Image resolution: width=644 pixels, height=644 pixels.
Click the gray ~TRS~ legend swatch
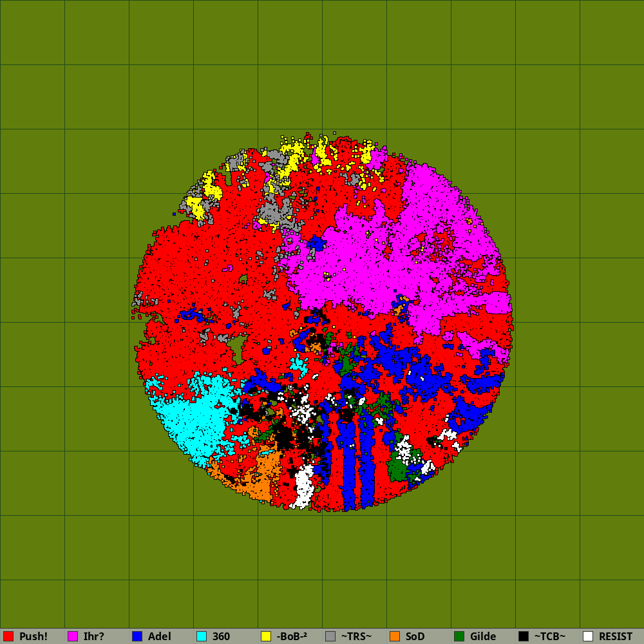tap(330, 636)
